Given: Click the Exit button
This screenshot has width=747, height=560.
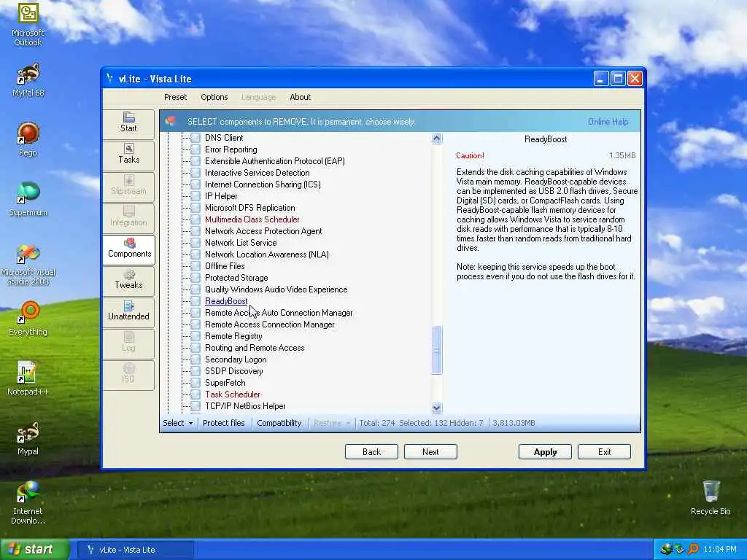Looking at the screenshot, I should point(604,452).
